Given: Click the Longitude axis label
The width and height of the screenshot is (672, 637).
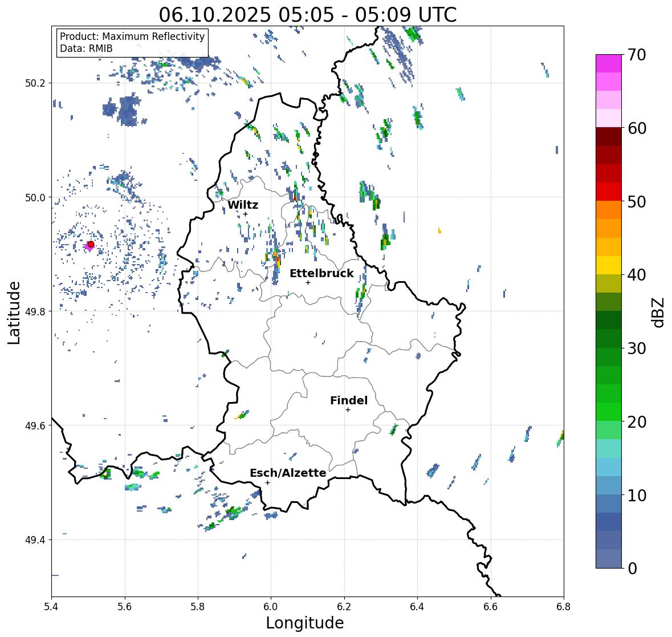Looking at the screenshot, I should point(305,623).
